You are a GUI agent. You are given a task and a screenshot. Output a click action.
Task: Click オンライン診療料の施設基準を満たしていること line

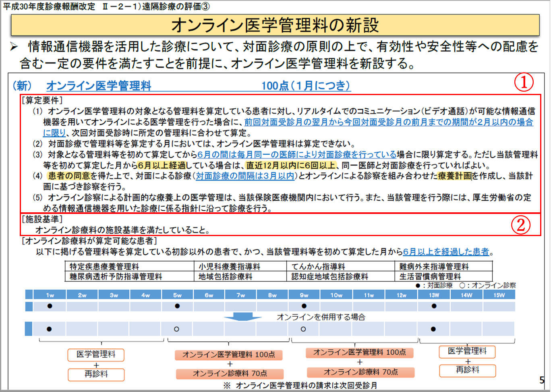click(123, 230)
